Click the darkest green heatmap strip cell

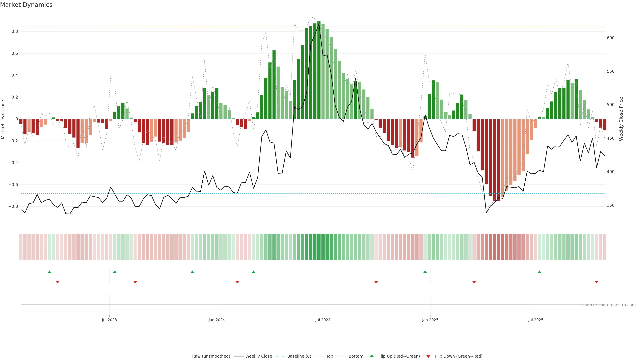tap(319, 247)
